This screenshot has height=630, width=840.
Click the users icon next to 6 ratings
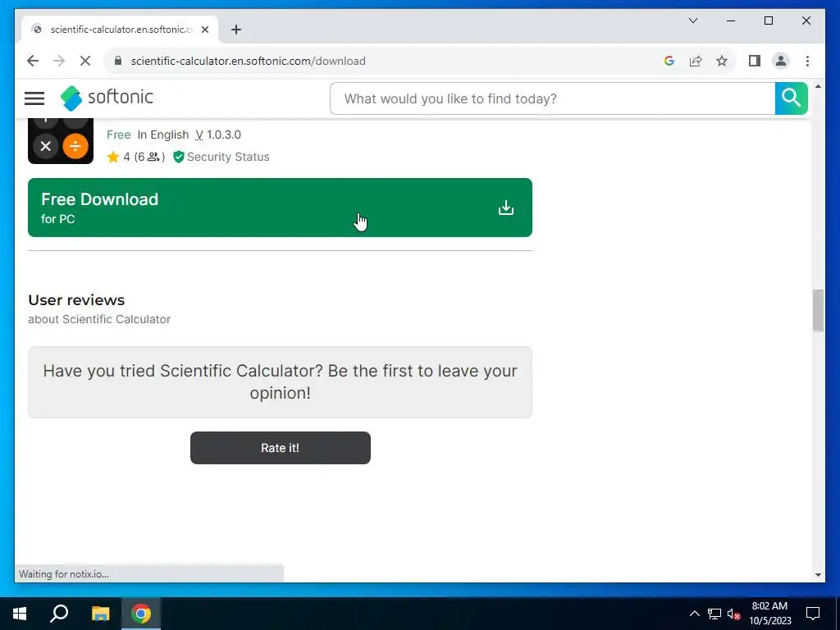click(x=153, y=157)
